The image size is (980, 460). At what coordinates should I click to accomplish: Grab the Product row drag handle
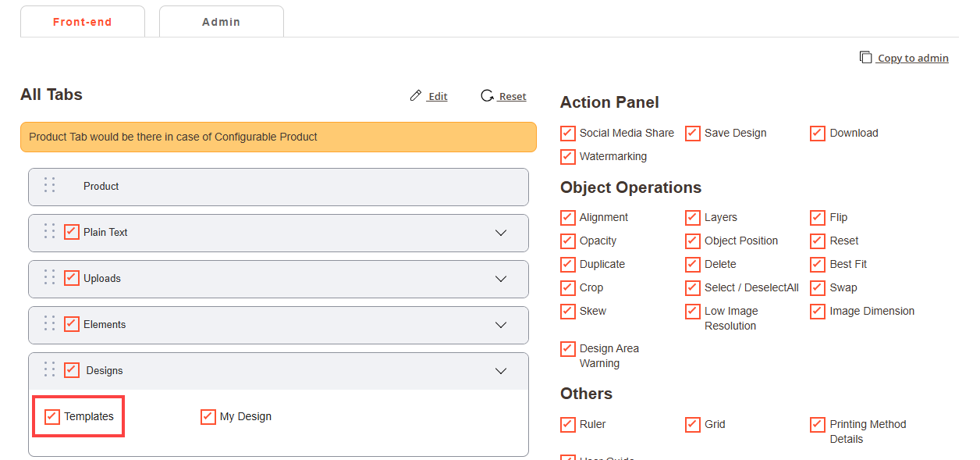(x=50, y=185)
